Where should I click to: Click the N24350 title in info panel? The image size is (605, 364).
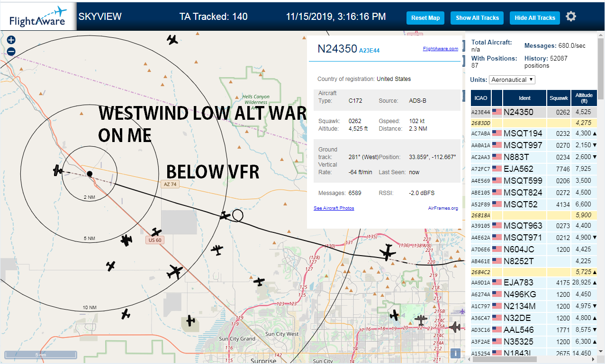tap(337, 49)
